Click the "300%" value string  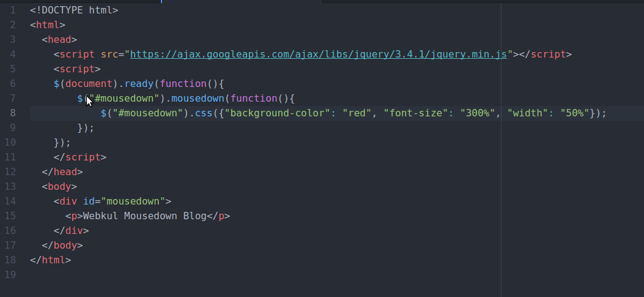click(x=478, y=113)
